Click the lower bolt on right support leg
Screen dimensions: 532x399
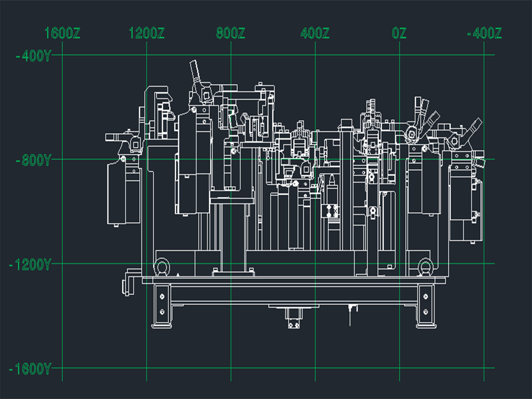click(426, 312)
